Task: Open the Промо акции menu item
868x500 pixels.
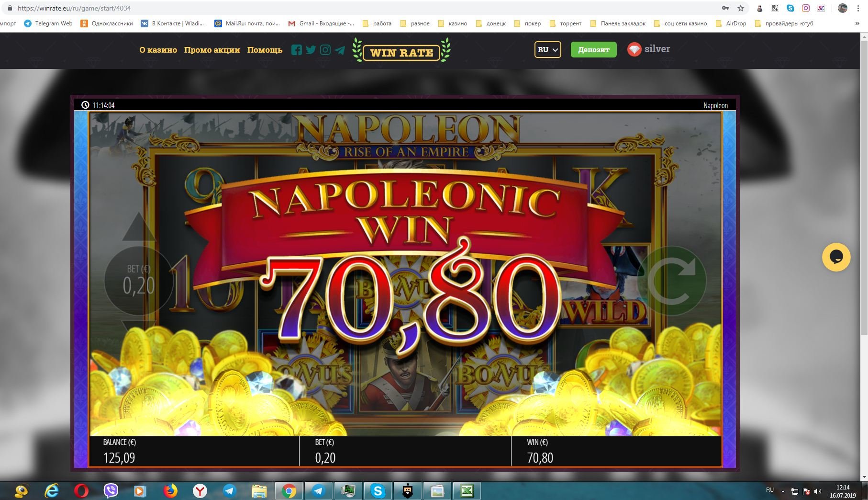Action: pos(212,50)
